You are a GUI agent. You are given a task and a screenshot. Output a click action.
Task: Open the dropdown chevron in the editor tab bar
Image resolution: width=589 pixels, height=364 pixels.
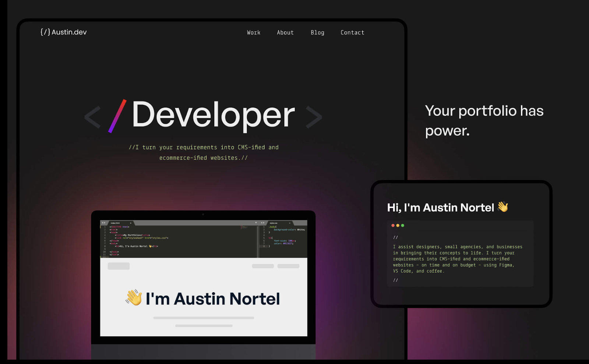tap(255, 223)
